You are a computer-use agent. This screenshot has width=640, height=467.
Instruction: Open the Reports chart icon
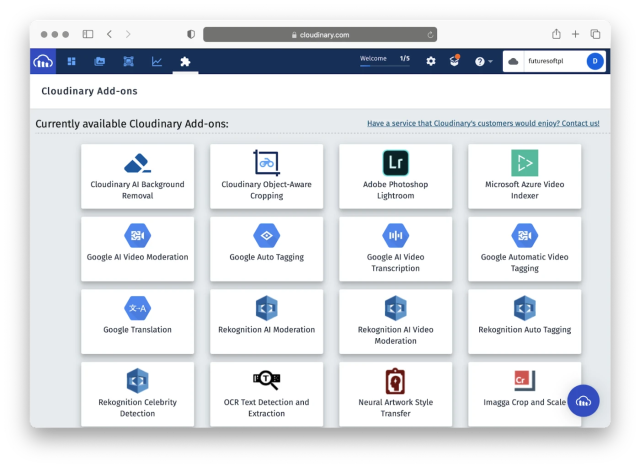(157, 61)
